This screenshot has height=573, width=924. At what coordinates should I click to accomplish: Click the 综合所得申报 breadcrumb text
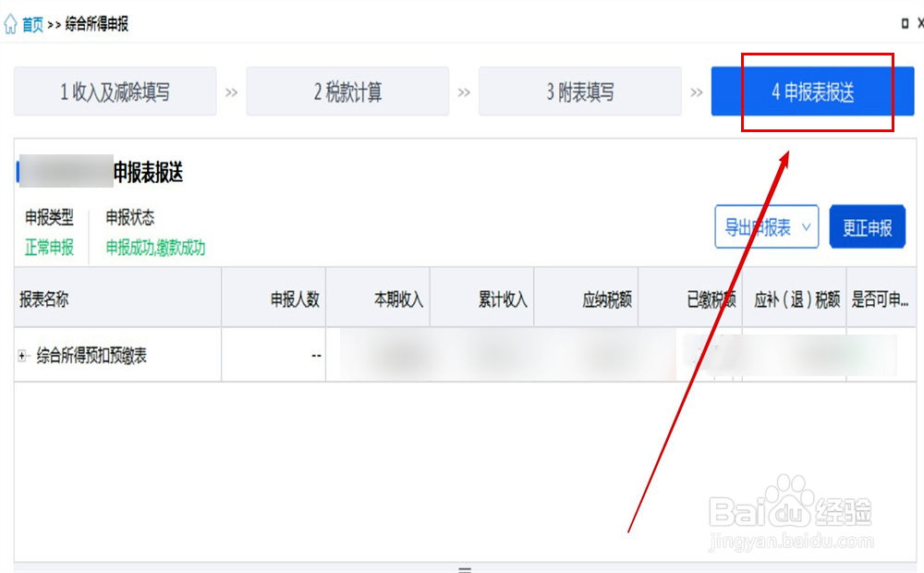point(95,23)
